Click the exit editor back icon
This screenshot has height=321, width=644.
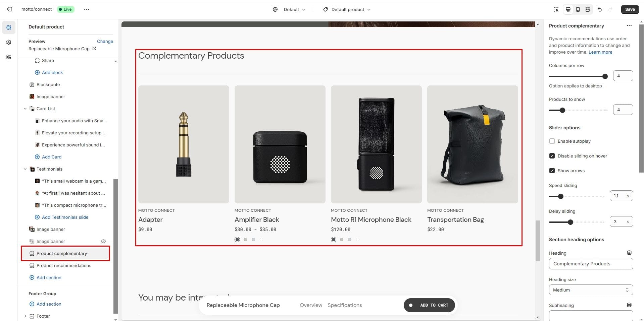(9, 9)
